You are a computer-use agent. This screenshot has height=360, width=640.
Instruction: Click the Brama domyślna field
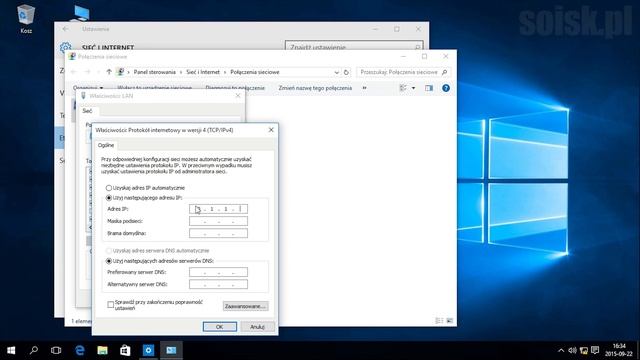[x=218, y=233]
